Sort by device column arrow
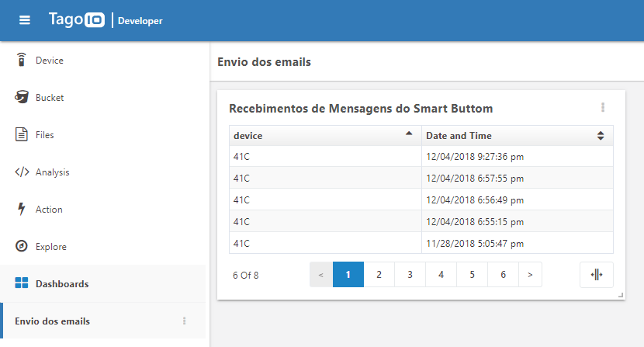The width and height of the screenshot is (644, 347). (x=409, y=134)
